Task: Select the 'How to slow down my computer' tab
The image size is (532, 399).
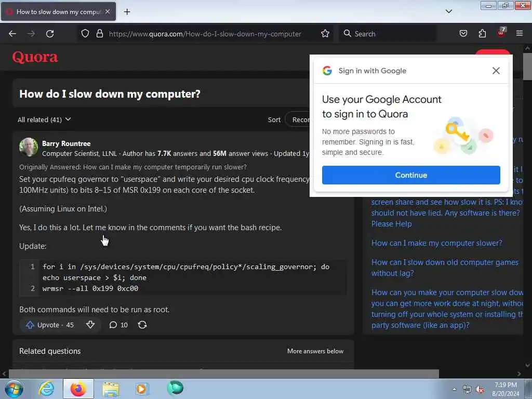Action: tap(58, 12)
